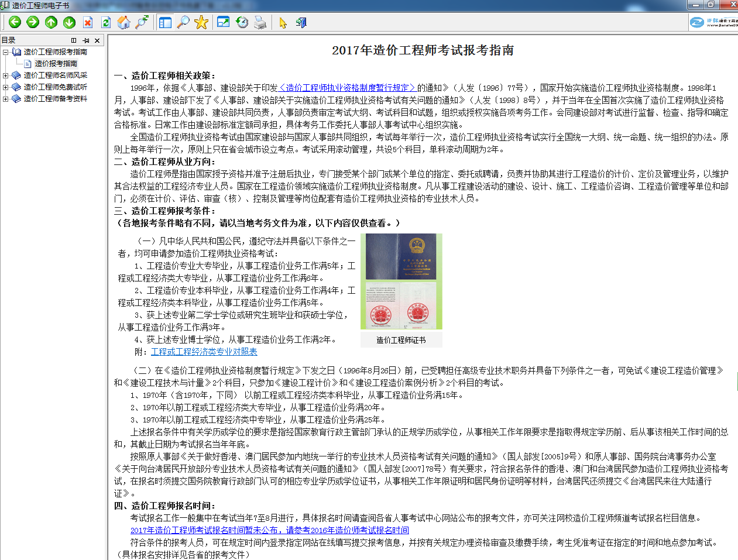Image resolution: width=738 pixels, height=560 pixels.
Task: Collapse the 造价工程师报考指南 tree node
Action: click(x=6, y=52)
